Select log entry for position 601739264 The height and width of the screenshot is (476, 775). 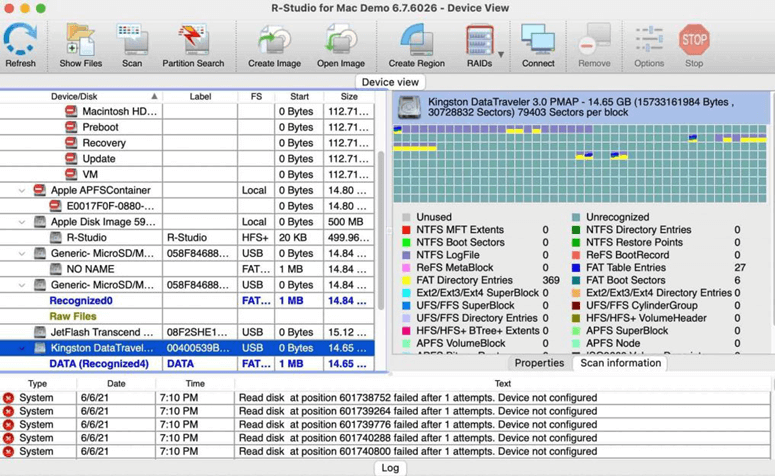(x=386, y=411)
